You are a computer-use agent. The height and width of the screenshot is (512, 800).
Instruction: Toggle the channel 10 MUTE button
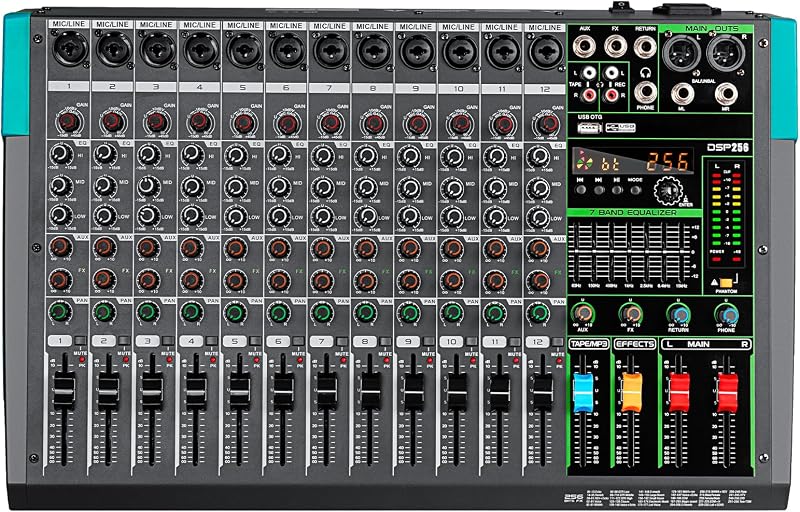pyautogui.click(x=471, y=341)
